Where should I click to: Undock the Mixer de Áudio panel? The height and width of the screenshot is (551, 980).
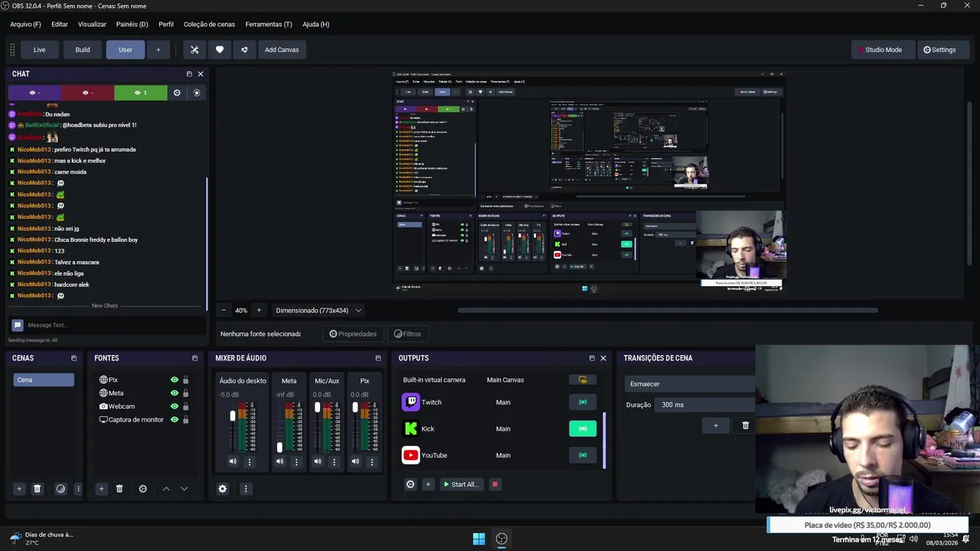[x=377, y=358]
